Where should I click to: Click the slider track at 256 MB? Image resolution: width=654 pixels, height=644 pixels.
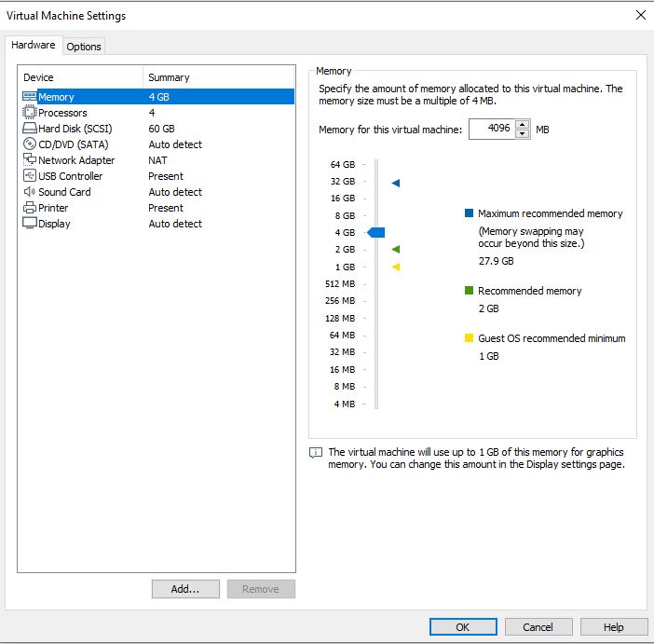tap(376, 301)
